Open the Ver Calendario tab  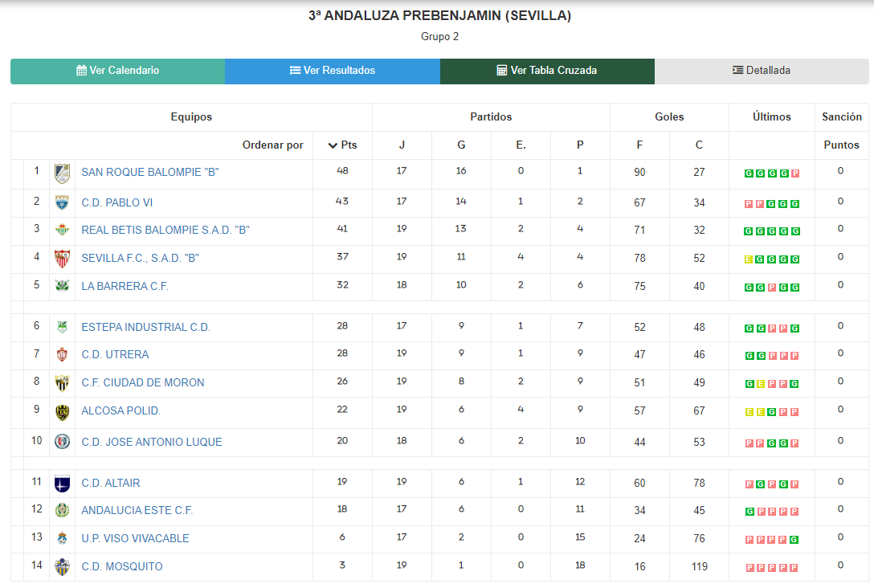117,71
